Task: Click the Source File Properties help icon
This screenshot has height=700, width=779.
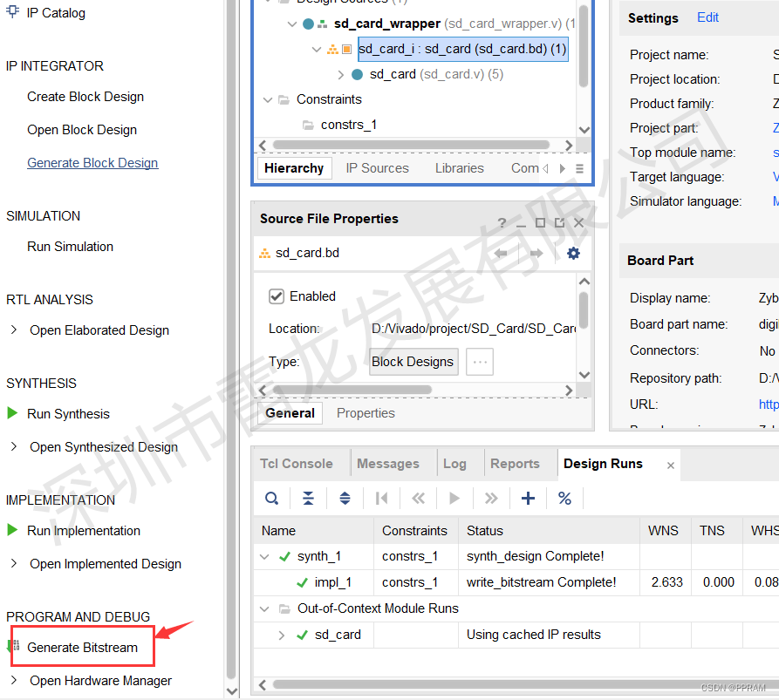Action: coord(502,223)
